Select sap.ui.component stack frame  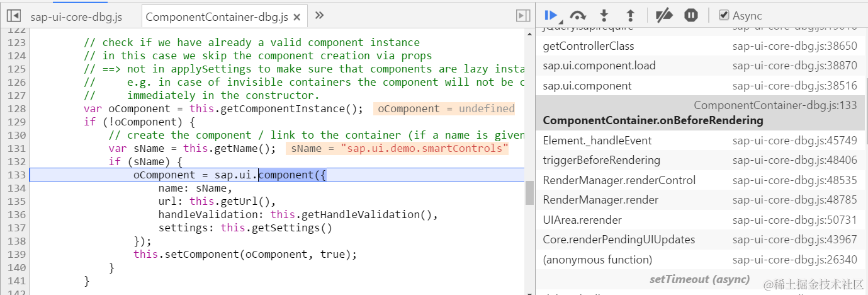(700, 86)
